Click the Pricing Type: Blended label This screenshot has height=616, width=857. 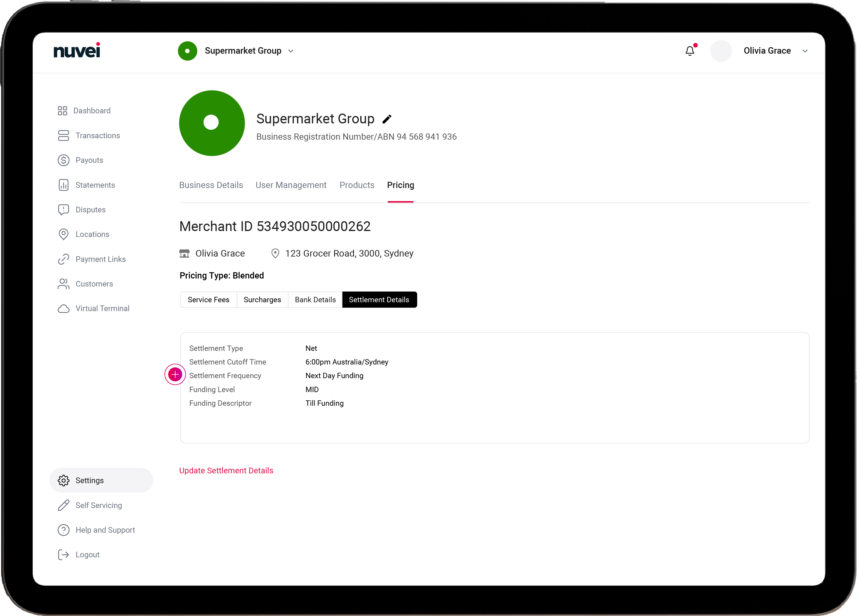(222, 276)
